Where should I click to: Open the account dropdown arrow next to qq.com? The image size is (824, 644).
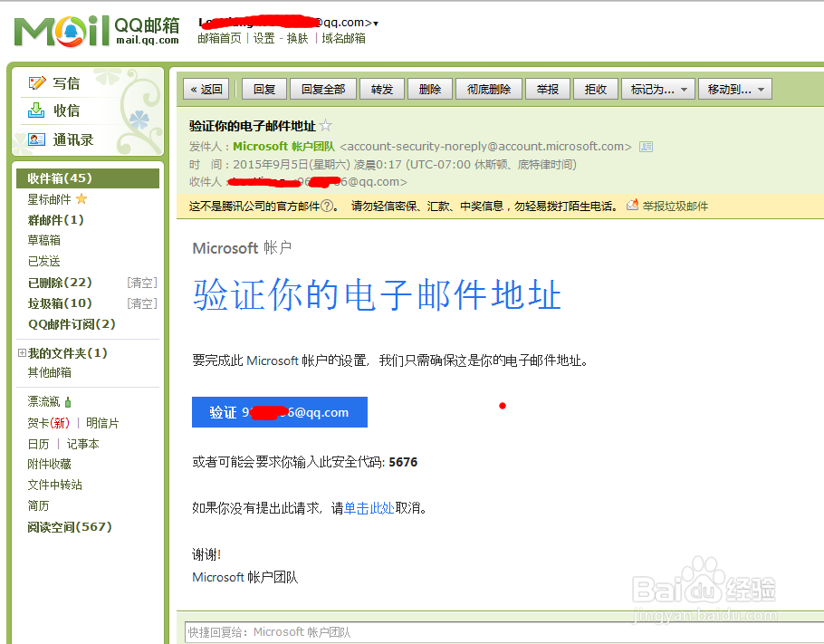coord(376,24)
